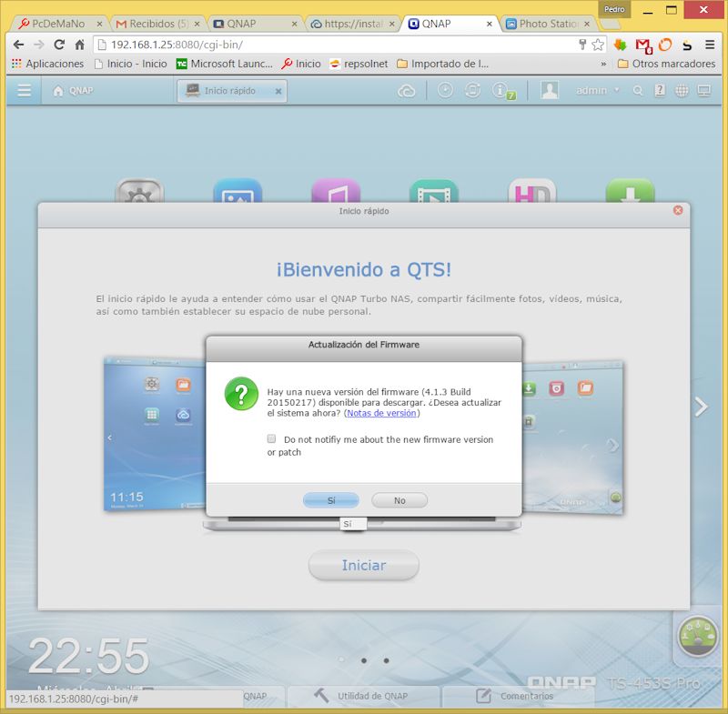Image resolution: width=728 pixels, height=714 pixels.
Task: Open the language globe icon
Action: 681,90
